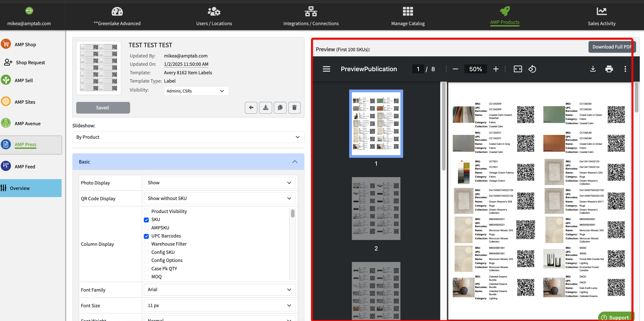Uncheck the SKU column checkbox
The width and height of the screenshot is (644, 321).
pos(147,220)
